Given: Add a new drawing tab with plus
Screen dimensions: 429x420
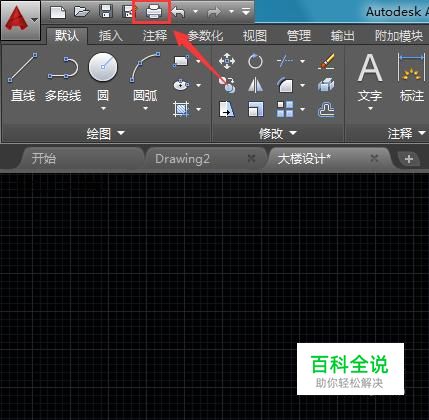Looking at the screenshot, I should coord(409,159).
